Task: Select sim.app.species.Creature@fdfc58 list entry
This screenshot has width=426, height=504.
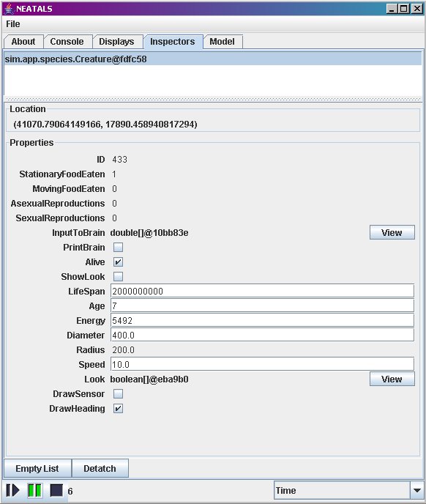Action: coord(213,59)
